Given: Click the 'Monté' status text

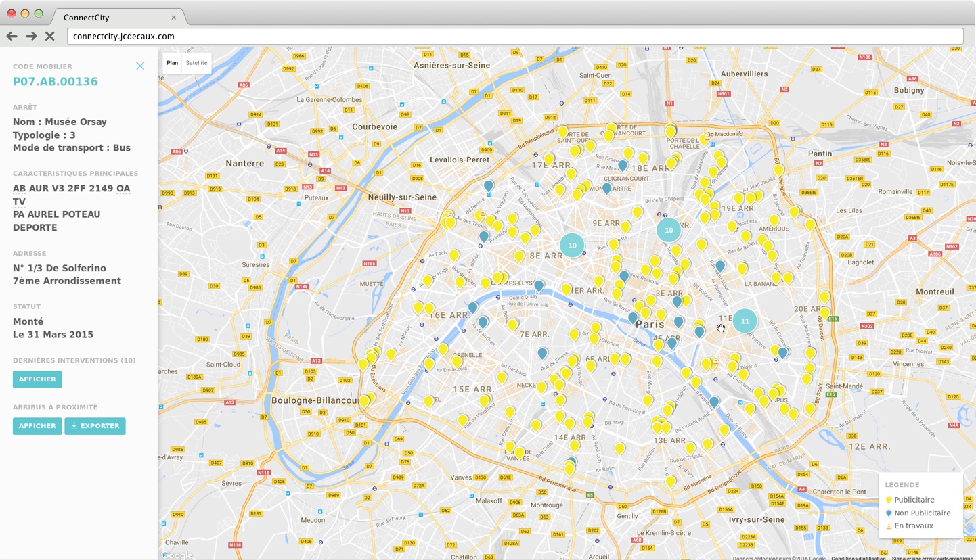Looking at the screenshot, I should (28, 321).
